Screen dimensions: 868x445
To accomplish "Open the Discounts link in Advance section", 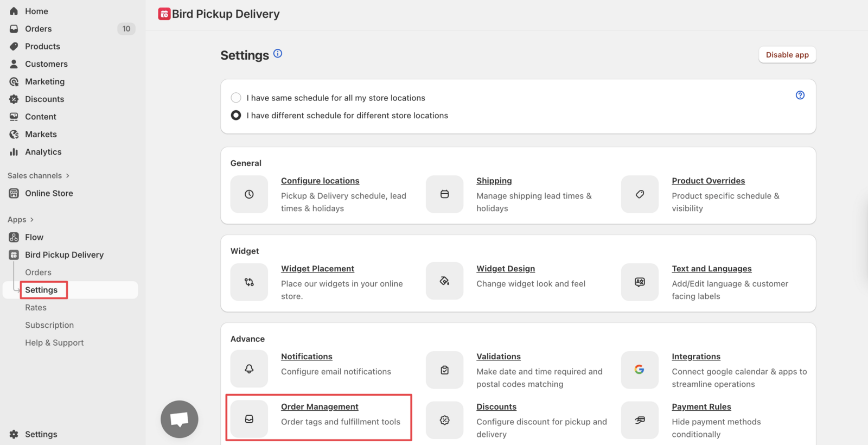I will [x=496, y=406].
